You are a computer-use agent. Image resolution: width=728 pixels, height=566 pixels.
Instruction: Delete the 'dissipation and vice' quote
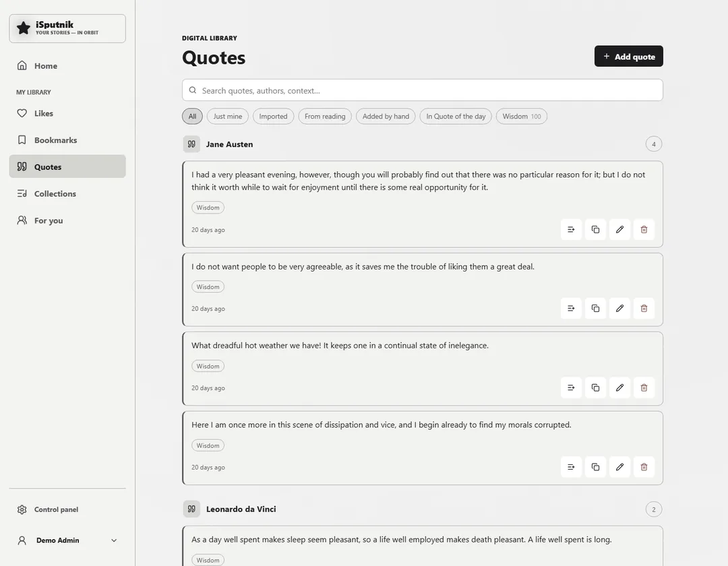click(644, 467)
